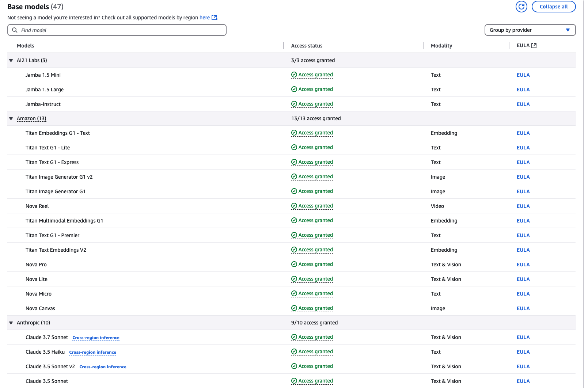Open EULA link for Titan Image Generator G1 v2
The height and width of the screenshot is (388, 588).
pos(523,177)
